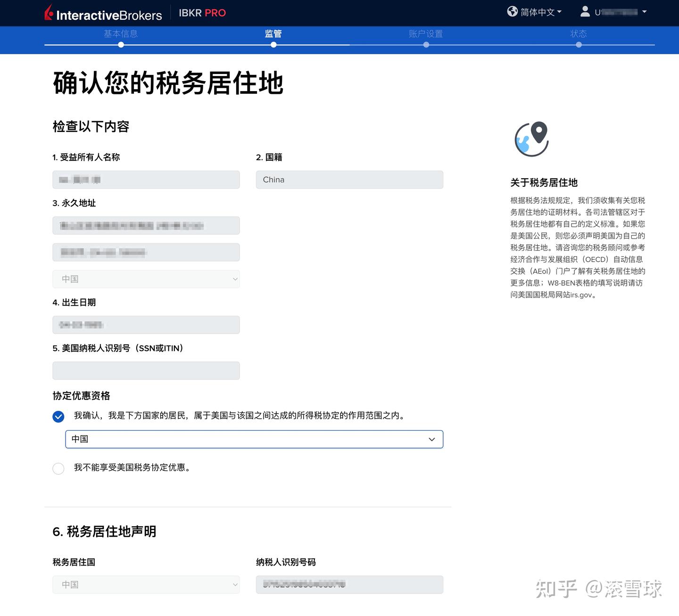Click the 监管 progress step dot
679x616 pixels.
click(273, 44)
